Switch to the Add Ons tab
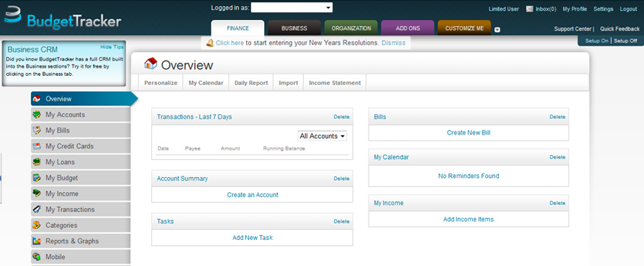Screen dimensions: 644x266 [x=408, y=28]
